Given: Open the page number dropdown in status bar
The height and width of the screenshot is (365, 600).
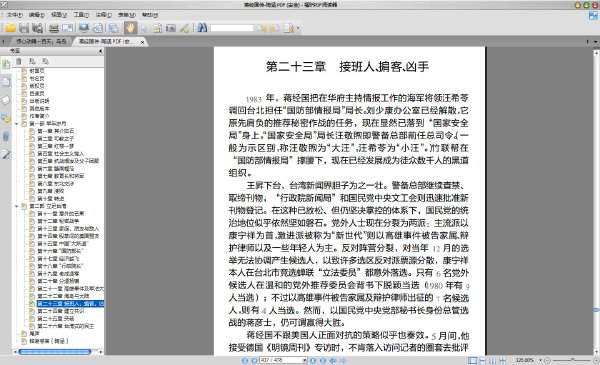Looking at the screenshot, I should tap(305, 360).
